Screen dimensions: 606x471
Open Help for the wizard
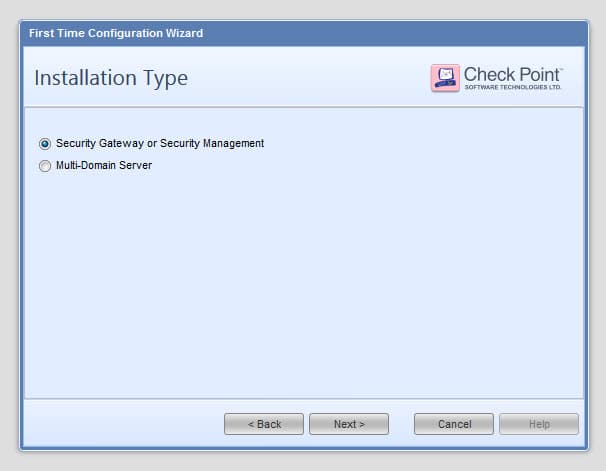[x=539, y=424]
